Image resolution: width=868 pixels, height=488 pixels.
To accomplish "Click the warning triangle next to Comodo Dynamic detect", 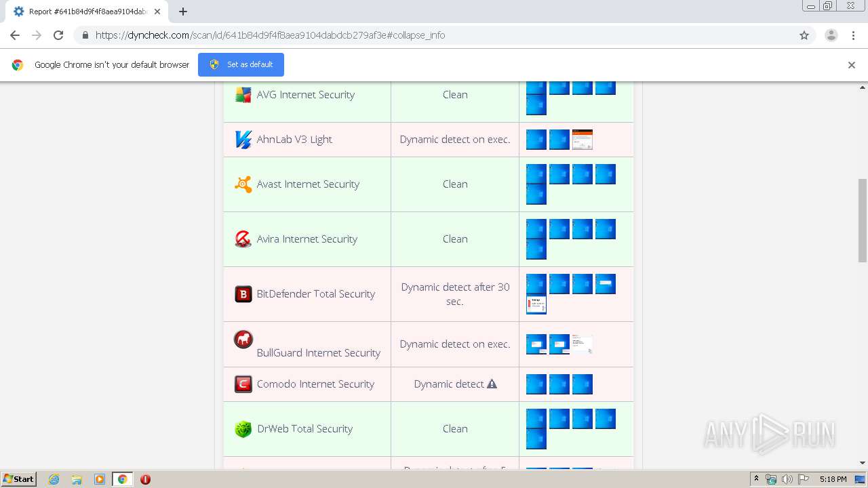I will pos(492,384).
